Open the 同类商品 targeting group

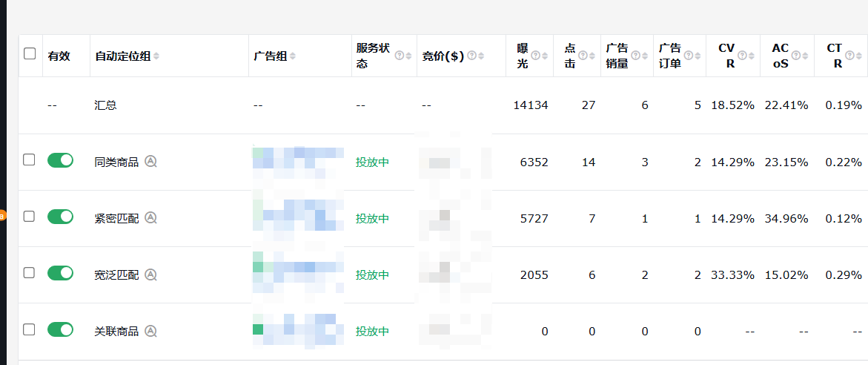click(116, 162)
